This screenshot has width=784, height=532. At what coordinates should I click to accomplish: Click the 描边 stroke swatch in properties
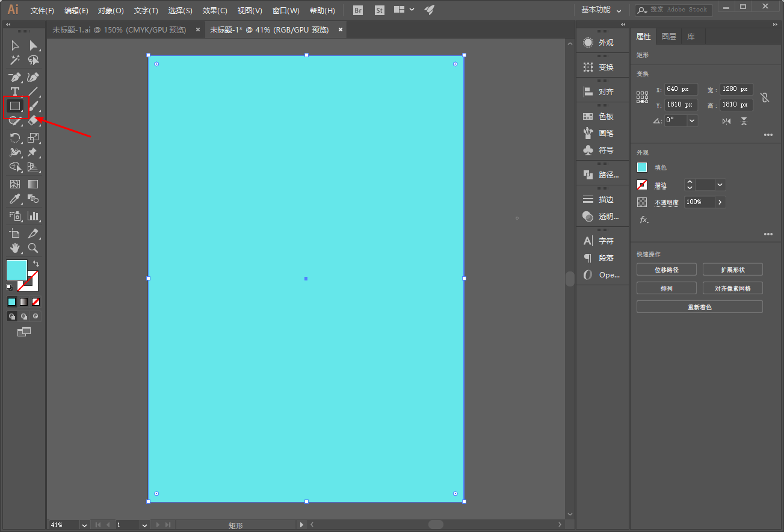click(642, 185)
